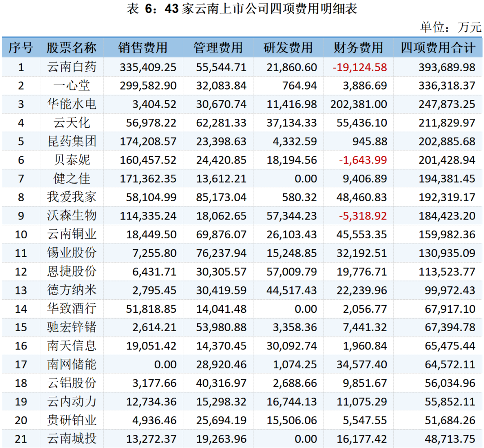
Task: Select the 财务费用 column header
Action: pos(359,48)
